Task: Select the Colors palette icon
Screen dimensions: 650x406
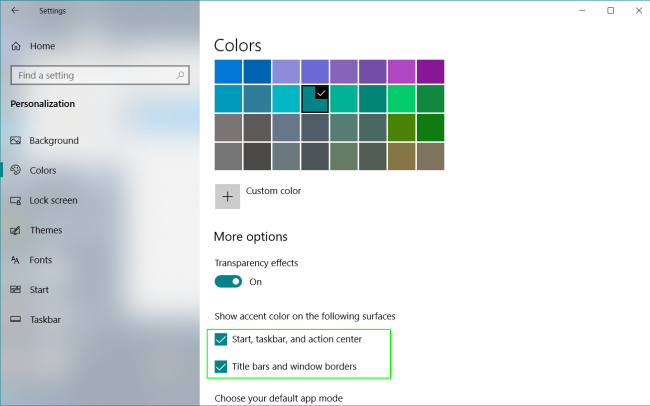Action: pos(15,170)
